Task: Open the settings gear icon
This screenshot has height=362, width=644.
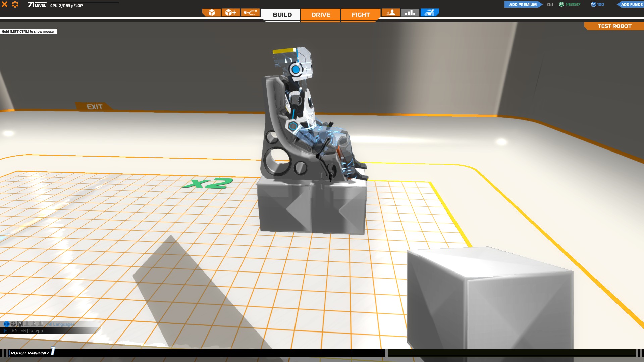Action: 15,4
